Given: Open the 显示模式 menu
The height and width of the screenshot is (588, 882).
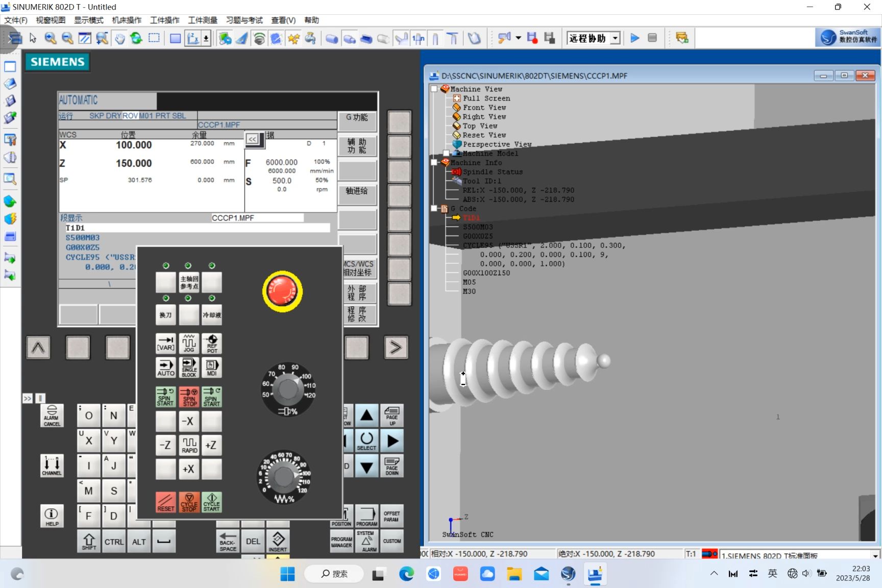Looking at the screenshot, I should pos(89,20).
